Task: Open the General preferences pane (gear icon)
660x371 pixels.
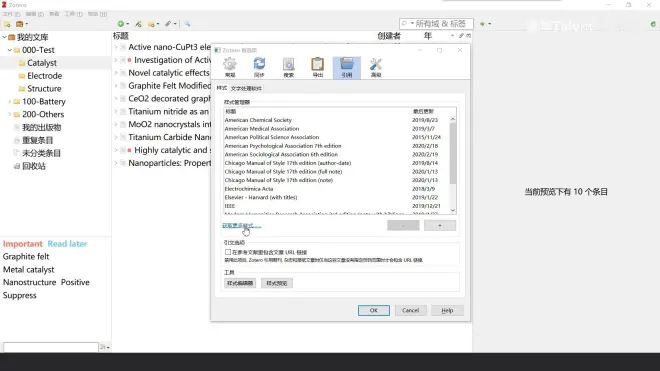Action: coord(230,67)
